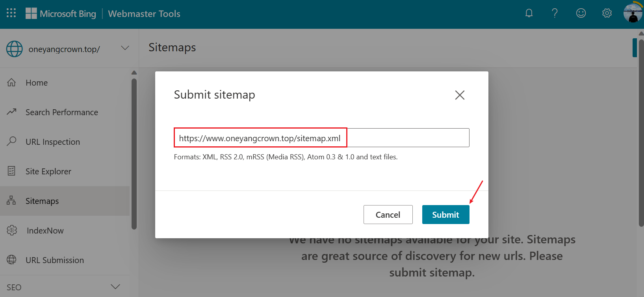644x297 pixels.
Task: Open the settings gear icon
Action: [x=607, y=13]
